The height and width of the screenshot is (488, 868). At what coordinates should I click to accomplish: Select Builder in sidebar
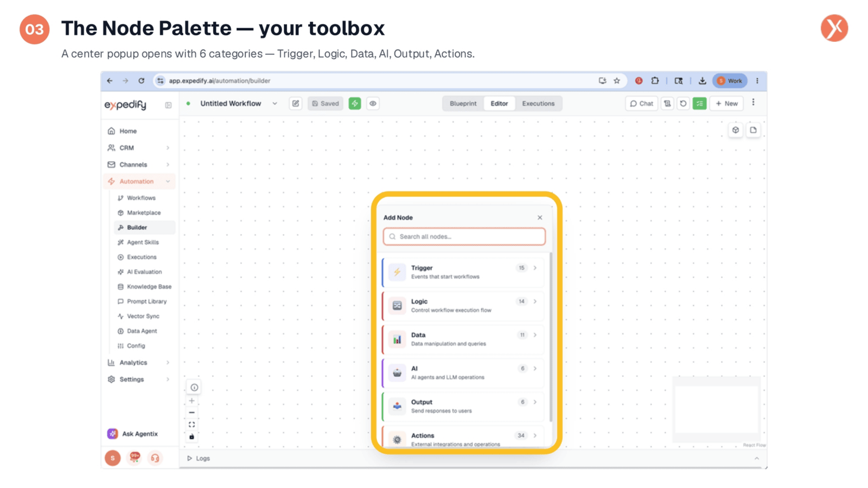pos(144,228)
